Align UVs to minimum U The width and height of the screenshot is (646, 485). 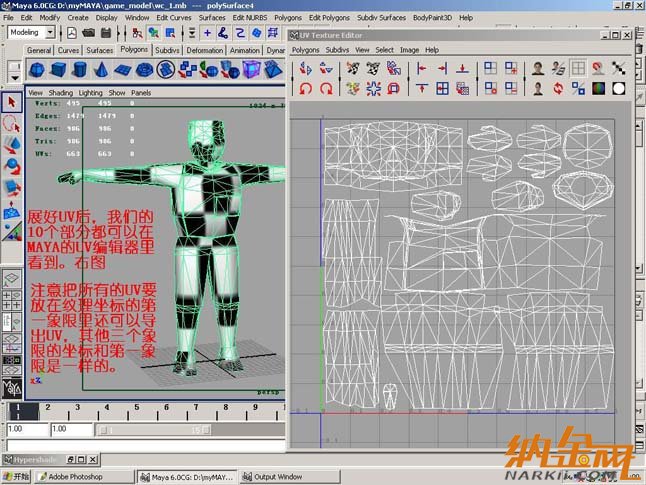pyautogui.click(x=421, y=68)
